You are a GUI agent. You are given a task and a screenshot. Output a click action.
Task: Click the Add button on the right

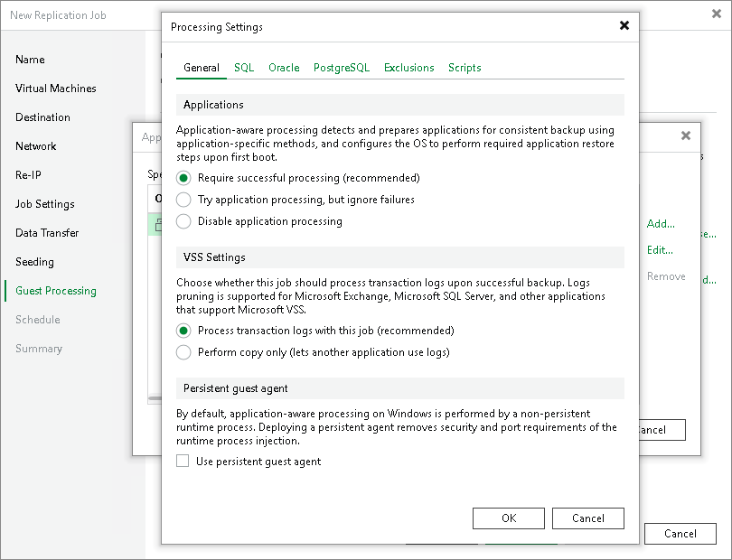661,224
